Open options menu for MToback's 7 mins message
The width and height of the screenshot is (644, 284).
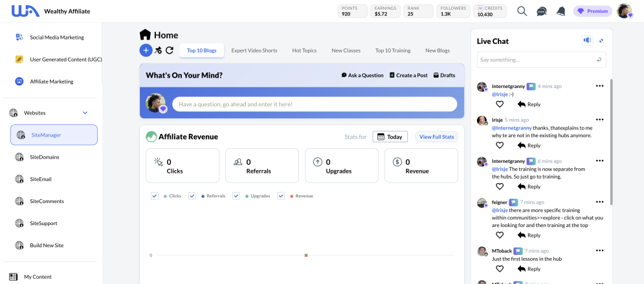click(599, 250)
